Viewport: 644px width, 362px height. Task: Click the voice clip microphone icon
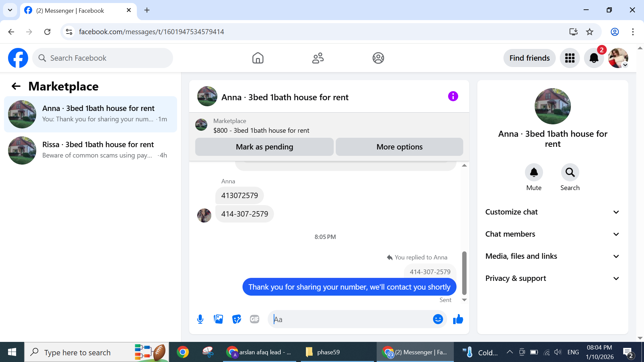click(x=200, y=319)
